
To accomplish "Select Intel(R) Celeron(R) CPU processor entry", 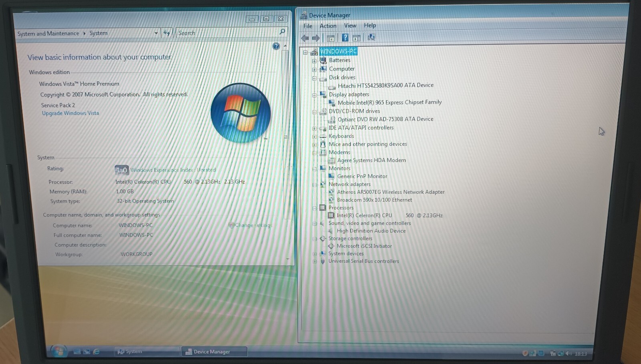I will pyautogui.click(x=389, y=215).
